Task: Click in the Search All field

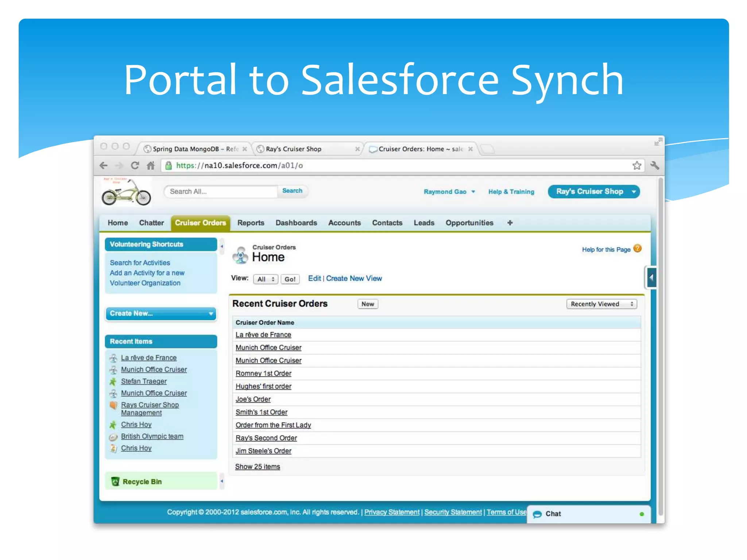Action: (x=221, y=192)
